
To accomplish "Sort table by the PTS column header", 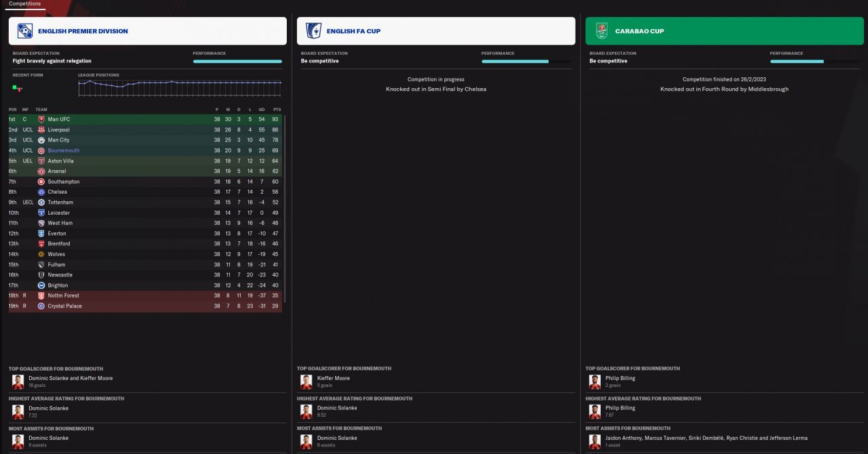I will (x=277, y=109).
